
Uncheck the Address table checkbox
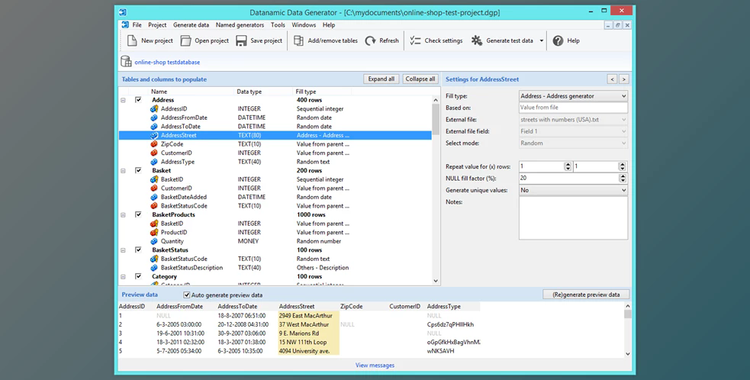click(138, 100)
